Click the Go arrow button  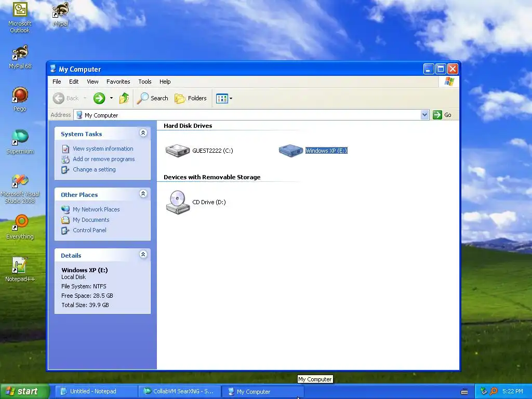pyautogui.click(x=437, y=115)
